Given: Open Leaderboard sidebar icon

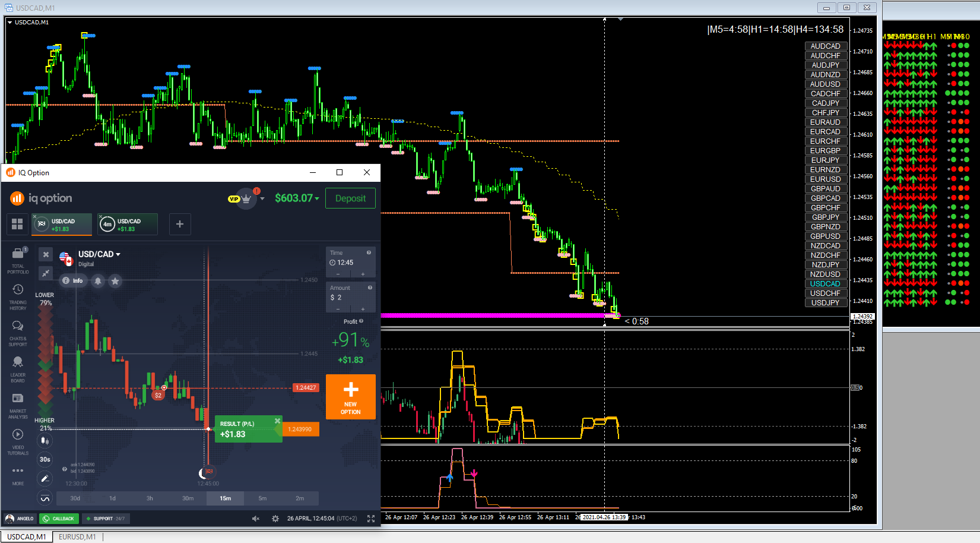Looking at the screenshot, I should pos(18,370).
